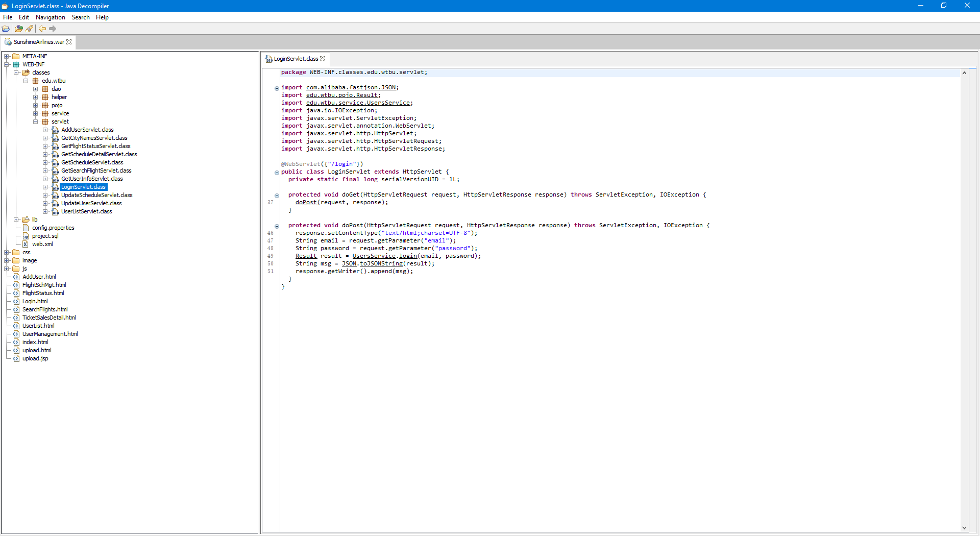Expand the dao package node
This screenshot has height=536, width=980.
pyautogui.click(x=35, y=89)
